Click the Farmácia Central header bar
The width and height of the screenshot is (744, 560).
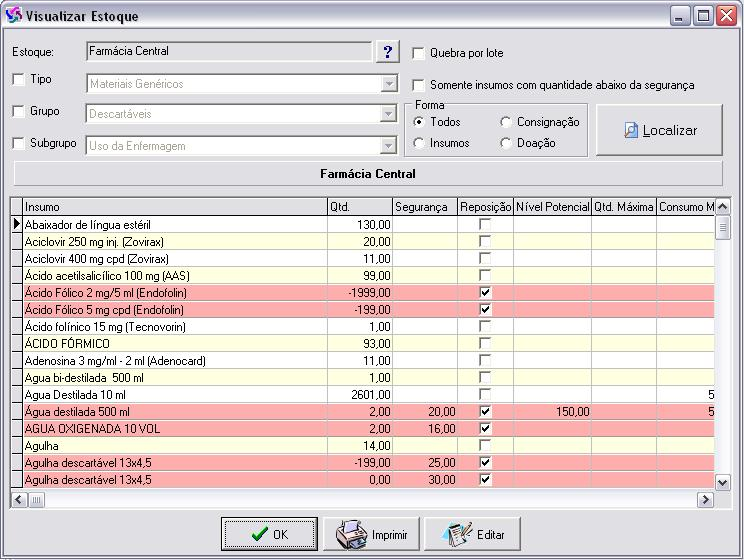click(x=368, y=174)
